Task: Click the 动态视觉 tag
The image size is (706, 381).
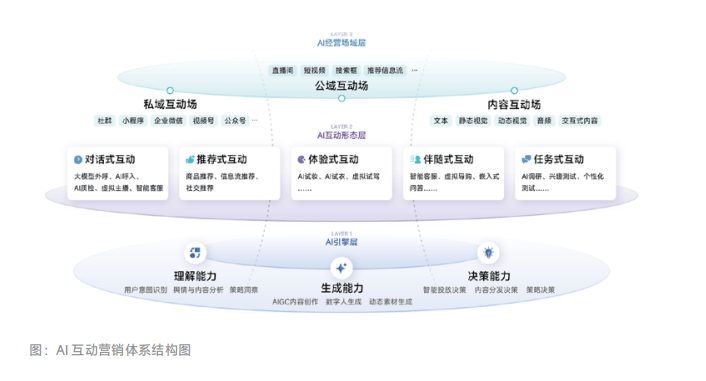Action: coord(512,121)
